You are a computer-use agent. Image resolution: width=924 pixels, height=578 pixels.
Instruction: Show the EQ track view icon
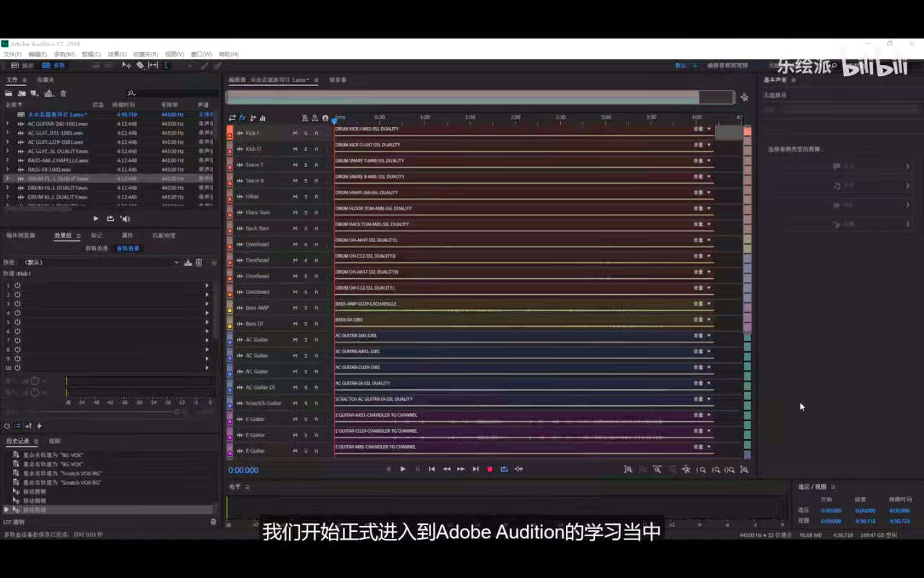[262, 118]
